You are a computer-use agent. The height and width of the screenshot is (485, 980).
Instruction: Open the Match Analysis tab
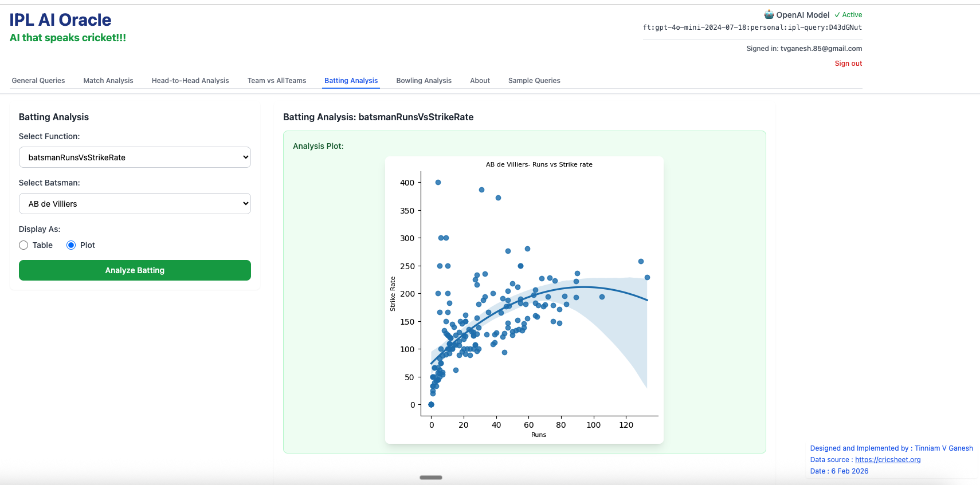coord(108,81)
